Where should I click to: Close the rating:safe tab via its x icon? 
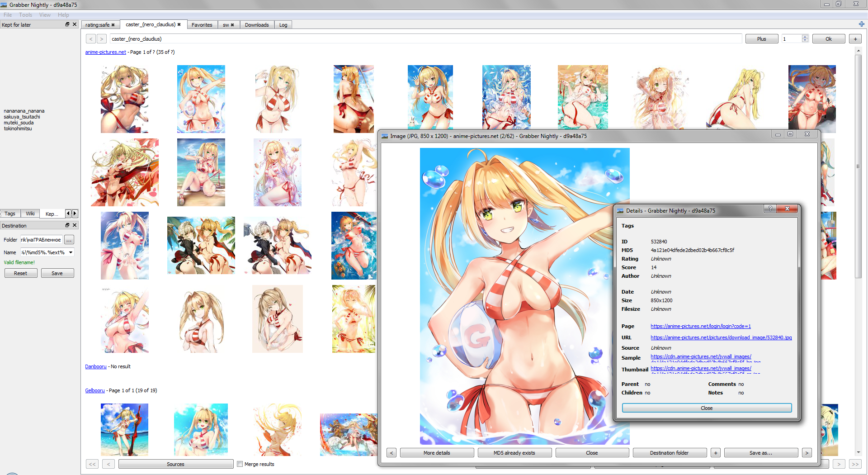tap(113, 25)
